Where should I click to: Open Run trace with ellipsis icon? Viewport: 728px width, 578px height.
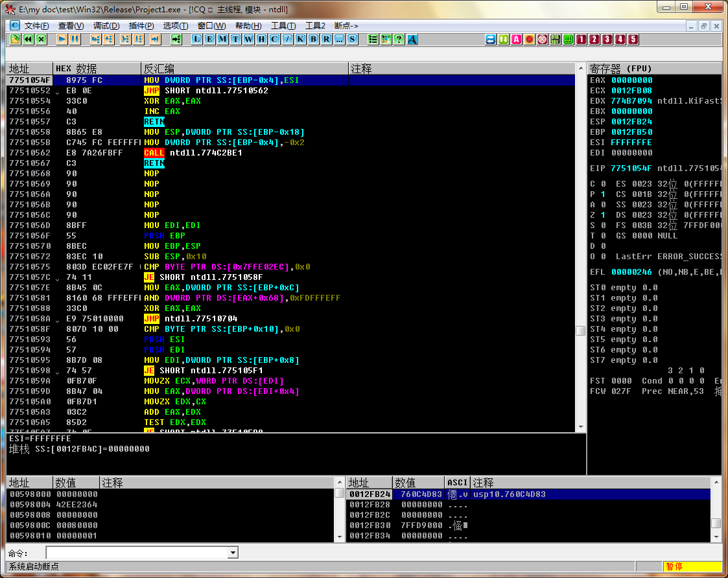click(340, 40)
